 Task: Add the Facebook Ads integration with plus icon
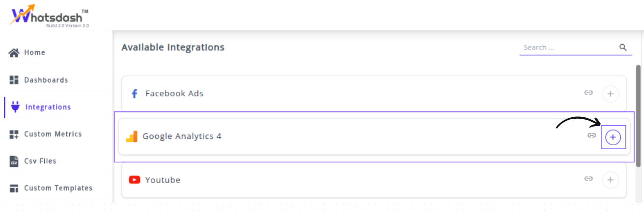click(x=610, y=94)
